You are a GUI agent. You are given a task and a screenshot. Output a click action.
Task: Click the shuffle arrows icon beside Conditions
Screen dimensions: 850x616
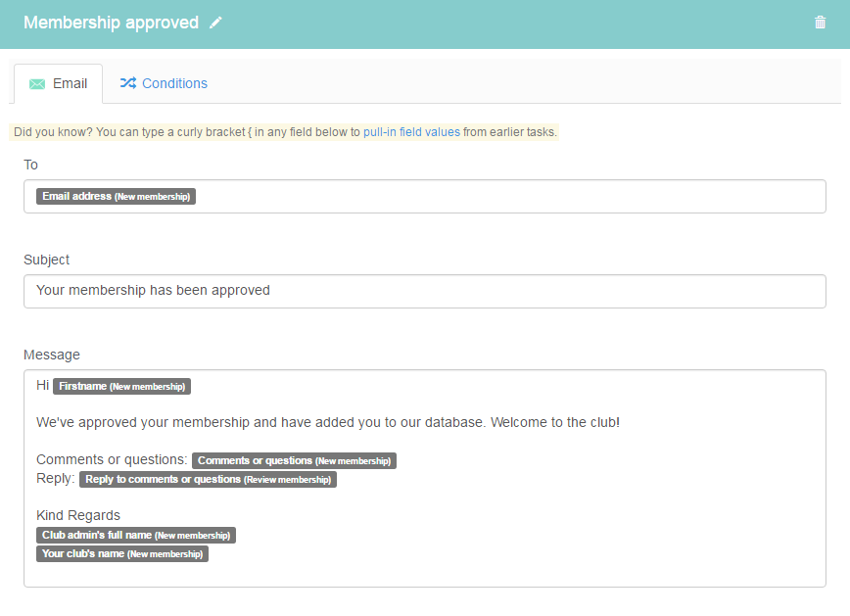[x=128, y=83]
